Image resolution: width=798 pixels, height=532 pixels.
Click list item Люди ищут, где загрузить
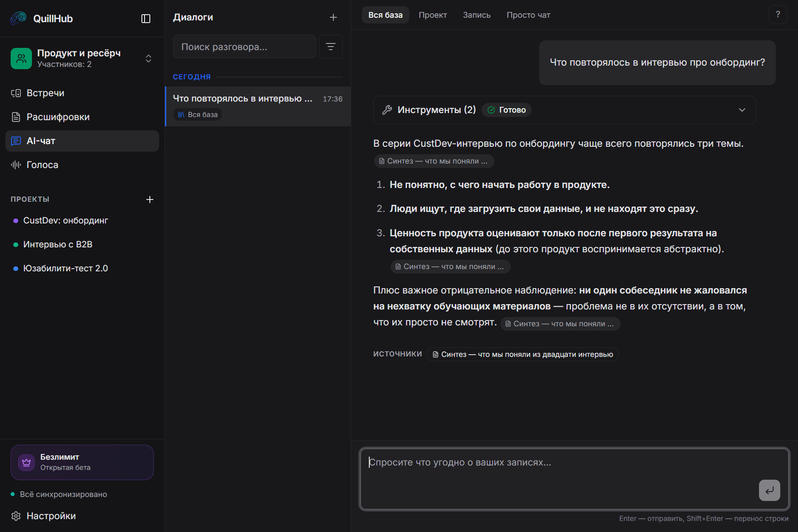544,209
